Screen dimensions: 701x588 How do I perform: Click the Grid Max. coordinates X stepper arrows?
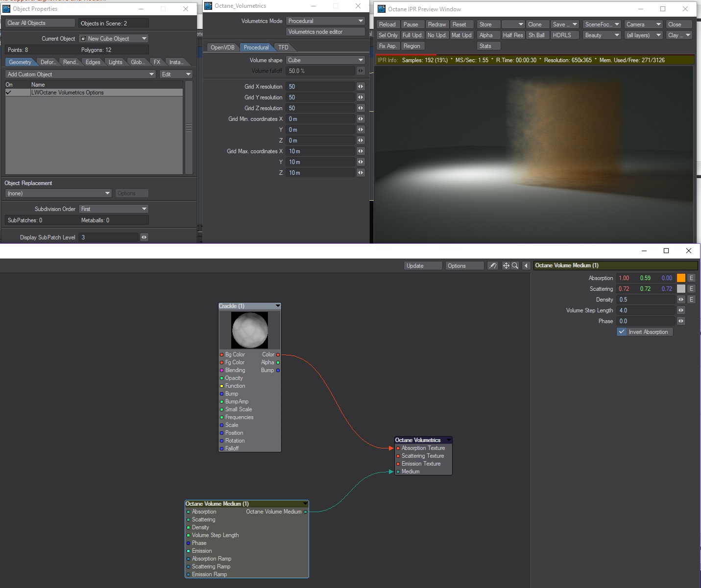click(361, 151)
